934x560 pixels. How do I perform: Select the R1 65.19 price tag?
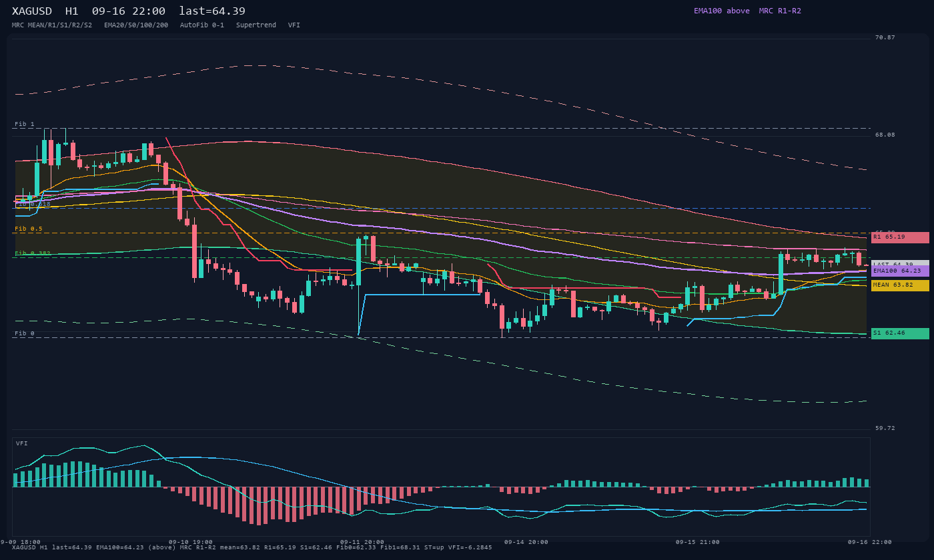(x=900, y=237)
